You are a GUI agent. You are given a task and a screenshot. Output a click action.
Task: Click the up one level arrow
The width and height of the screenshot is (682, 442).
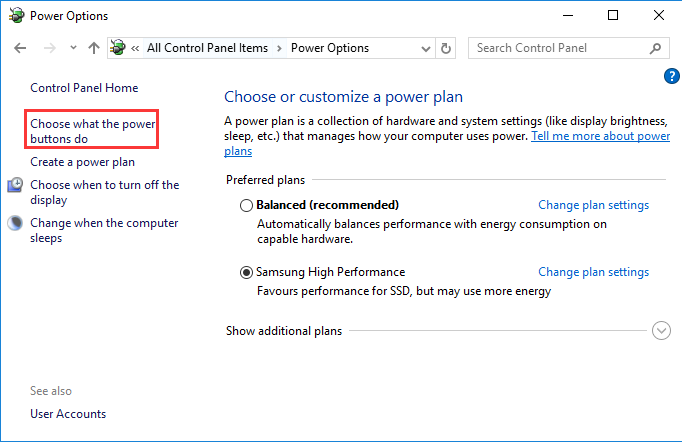click(93, 48)
